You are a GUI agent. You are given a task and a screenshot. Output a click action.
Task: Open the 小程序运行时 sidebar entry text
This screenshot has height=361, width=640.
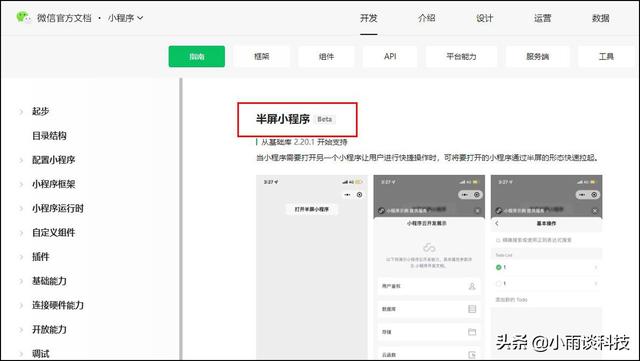coord(58,208)
